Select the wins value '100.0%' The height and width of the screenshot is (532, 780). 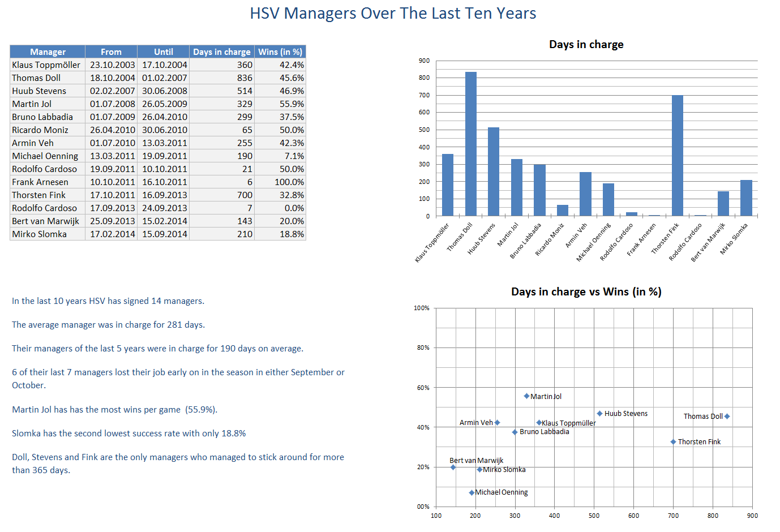(x=280, y=182)
